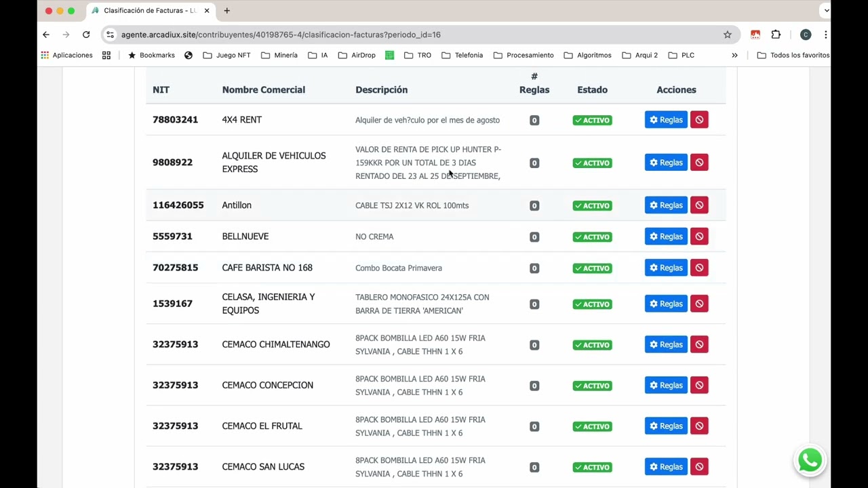This screenshot has height=488, width=868.
Task: Open the green square bookmark icon
Action: pos(389,55)
